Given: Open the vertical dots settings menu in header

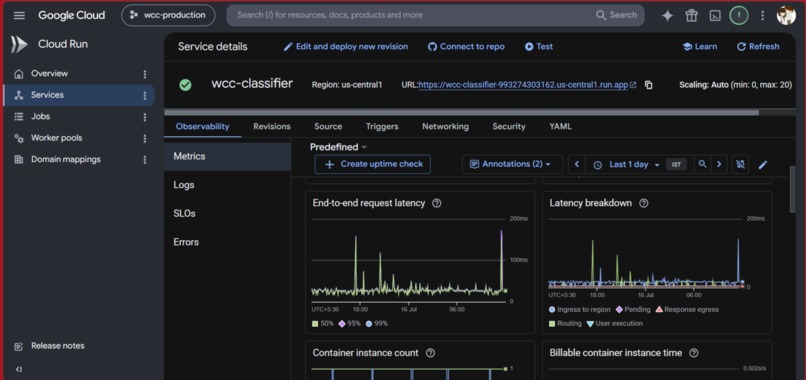Looking at the screenshot, I should [762, 15].
